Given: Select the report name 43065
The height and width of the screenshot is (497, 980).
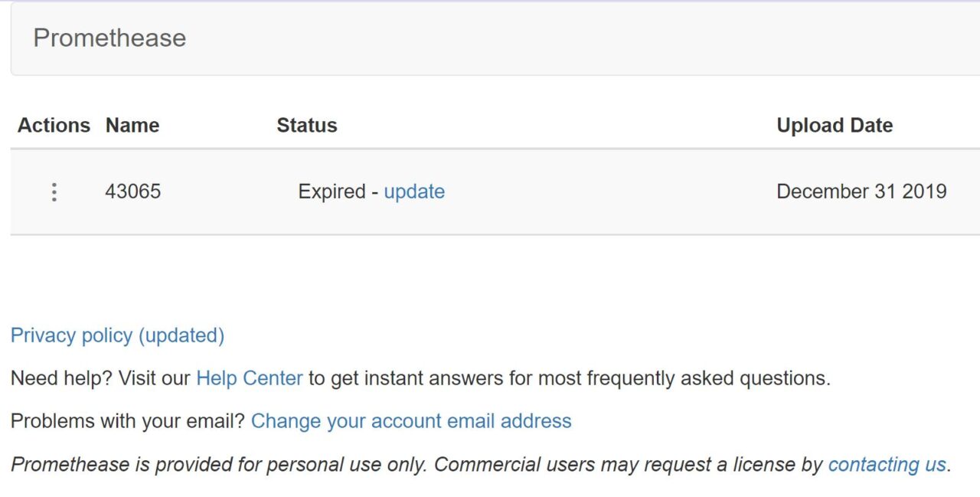Looking at the screenshot, I should pos(133,191).
